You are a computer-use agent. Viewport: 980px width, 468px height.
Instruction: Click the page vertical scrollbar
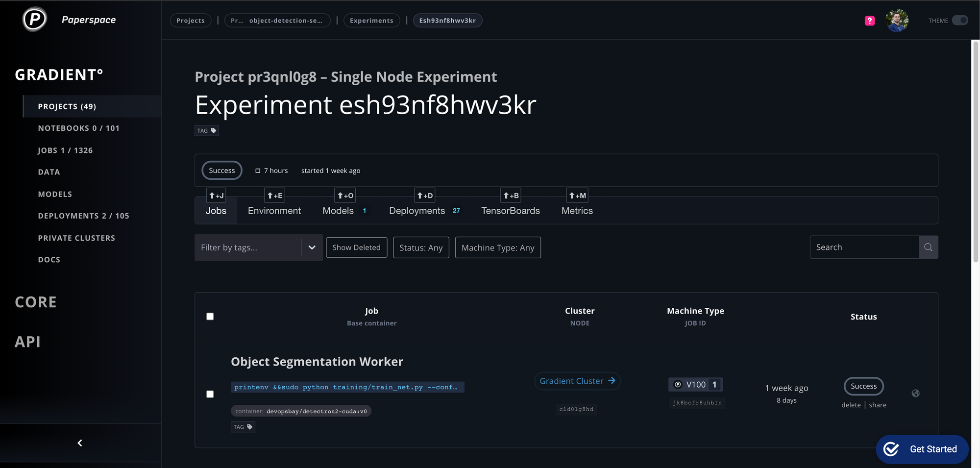(x=976, y=152)
